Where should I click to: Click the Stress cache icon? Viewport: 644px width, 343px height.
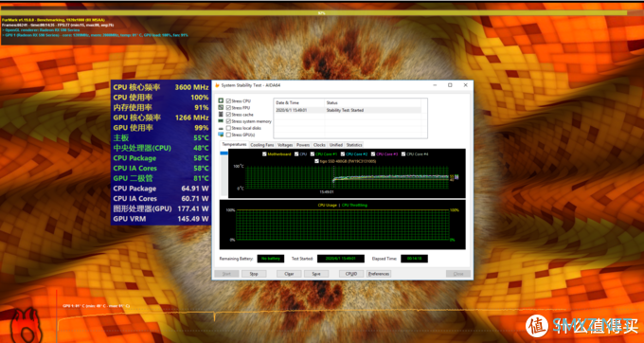pyautogui.click(x=221, y=115)
